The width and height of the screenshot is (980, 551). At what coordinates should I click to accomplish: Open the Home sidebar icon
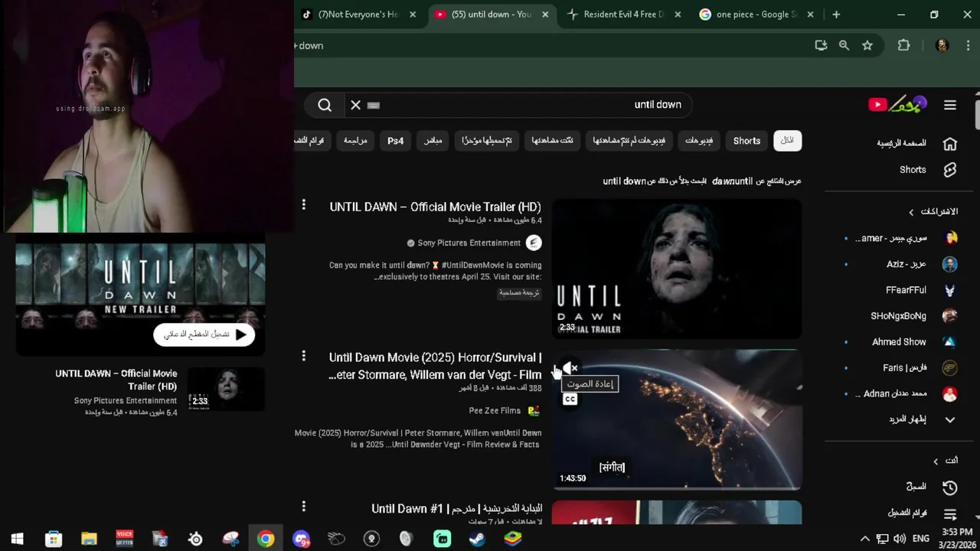pos(950,143)
